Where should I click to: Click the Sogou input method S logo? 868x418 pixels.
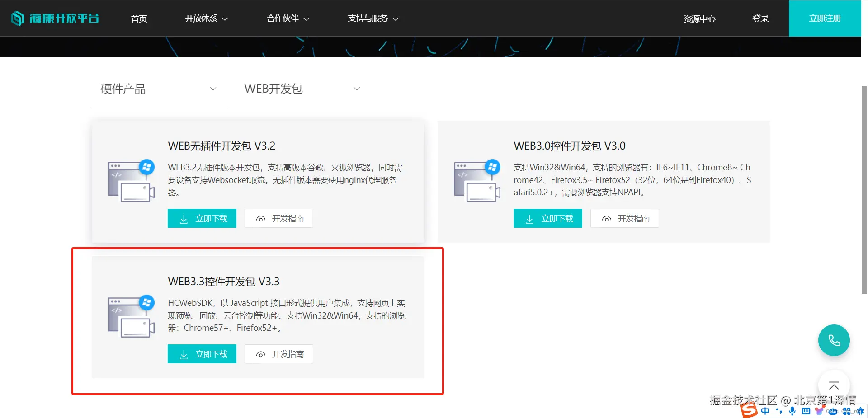point(749,410)
